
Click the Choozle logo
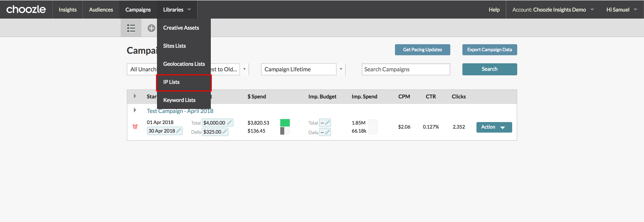tap(26, 10)
